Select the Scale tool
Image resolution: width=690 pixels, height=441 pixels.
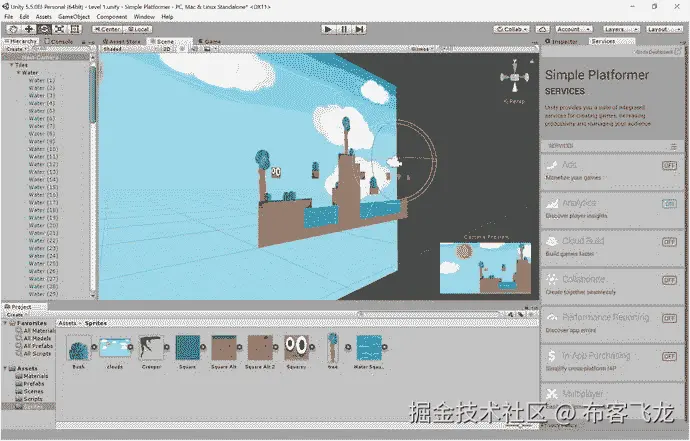coord(59,29)
